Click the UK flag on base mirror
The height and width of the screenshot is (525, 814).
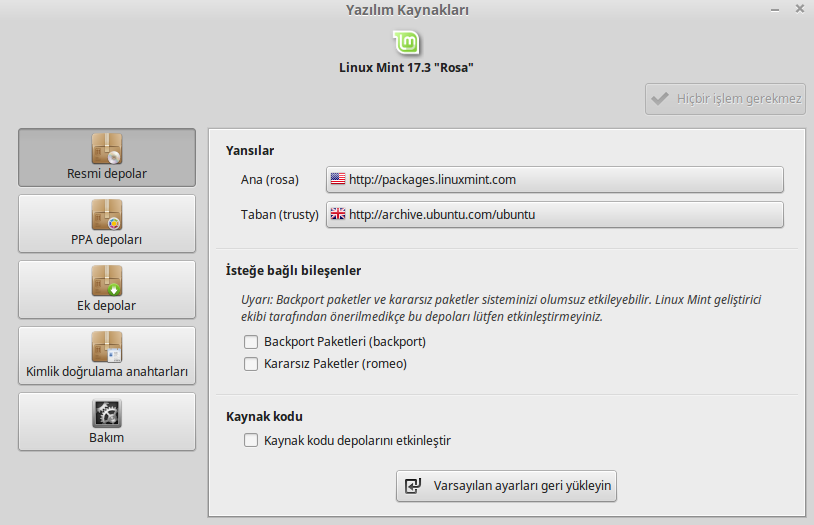(338, 214)
